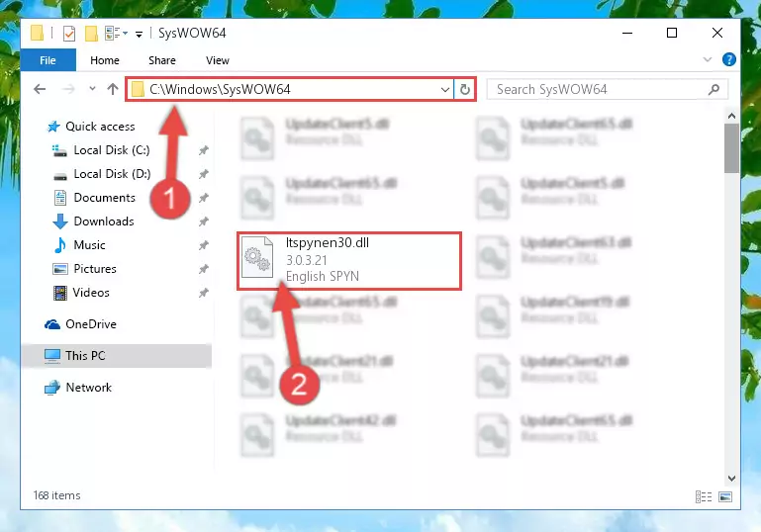Unpin Local Disk (D:) pin icon
This screenshot has height=532, width=761.
[203, 174]
